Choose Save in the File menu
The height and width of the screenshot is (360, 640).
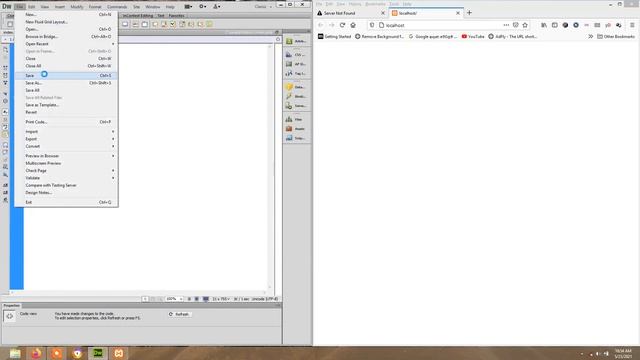click(x=67, y=76)
